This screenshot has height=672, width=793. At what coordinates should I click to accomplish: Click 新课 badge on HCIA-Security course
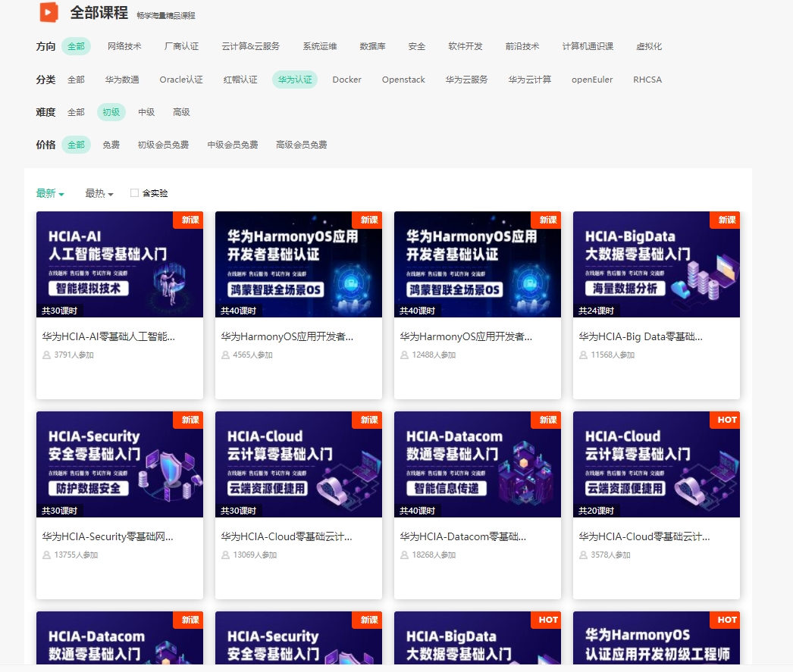(x=189, y=420)
